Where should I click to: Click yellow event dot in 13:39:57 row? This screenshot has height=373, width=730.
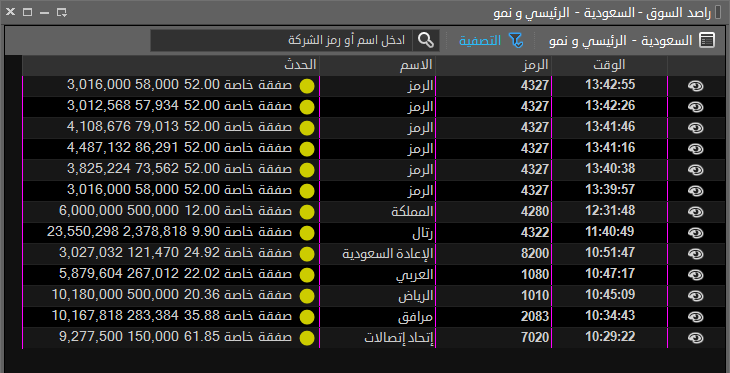[x=307, y=191]
